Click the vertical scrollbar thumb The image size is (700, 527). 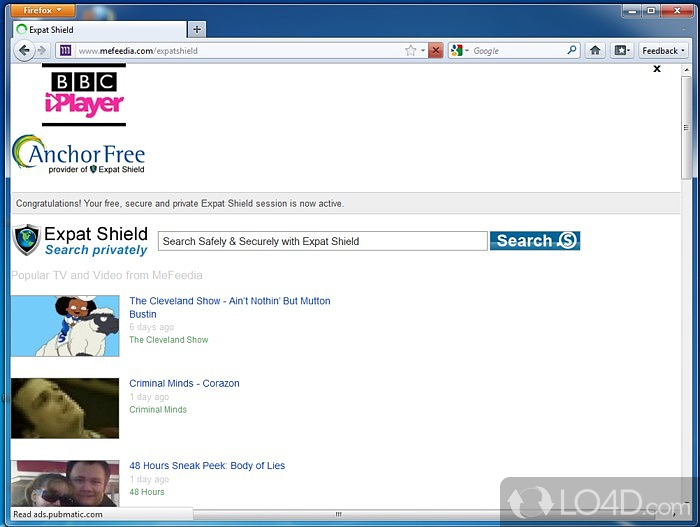click(x=686, y=127)
